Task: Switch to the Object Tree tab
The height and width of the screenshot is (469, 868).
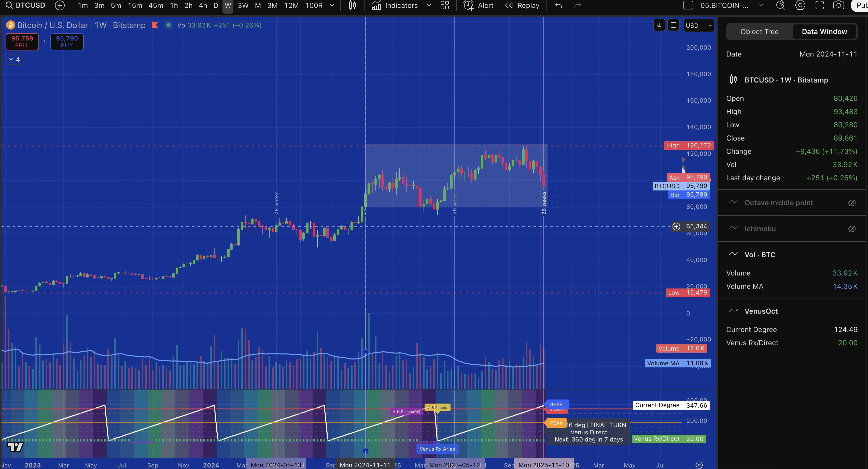Action: point(759,32)
